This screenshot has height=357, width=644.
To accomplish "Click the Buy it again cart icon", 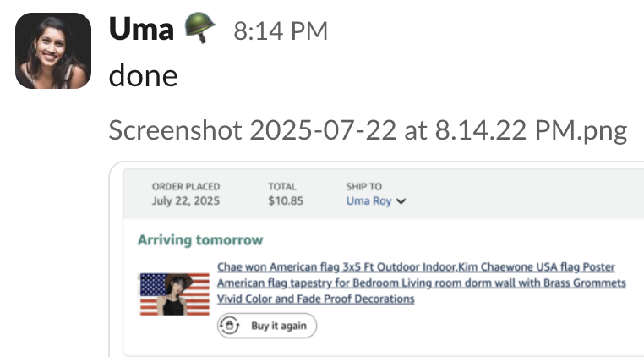I will click(230, 326).
